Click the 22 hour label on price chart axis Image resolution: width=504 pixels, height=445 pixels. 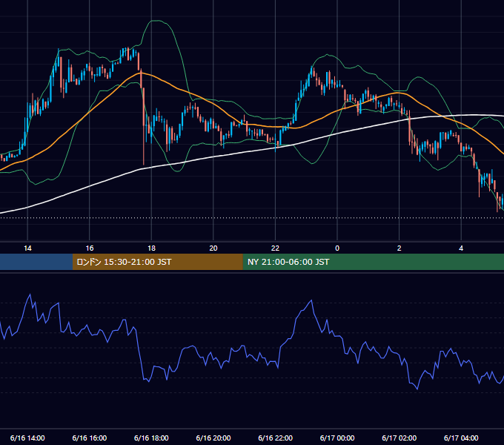[275, 248]
